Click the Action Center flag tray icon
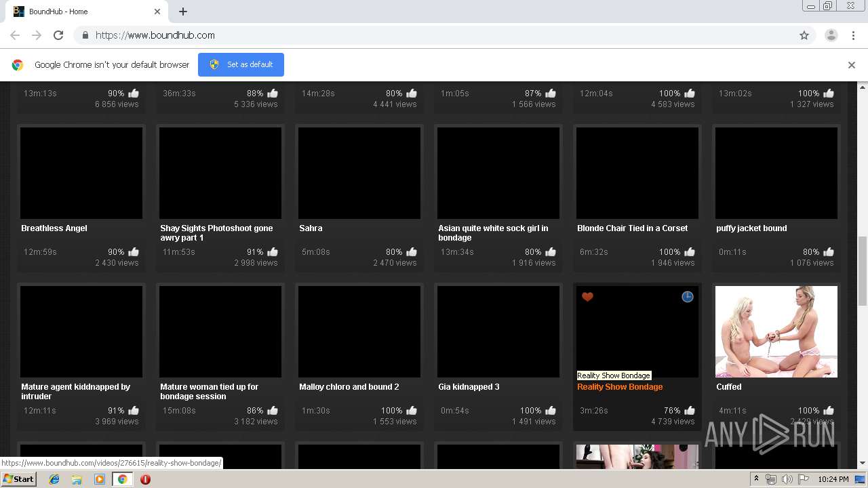 pyautogui.click(x=802, y=479)
